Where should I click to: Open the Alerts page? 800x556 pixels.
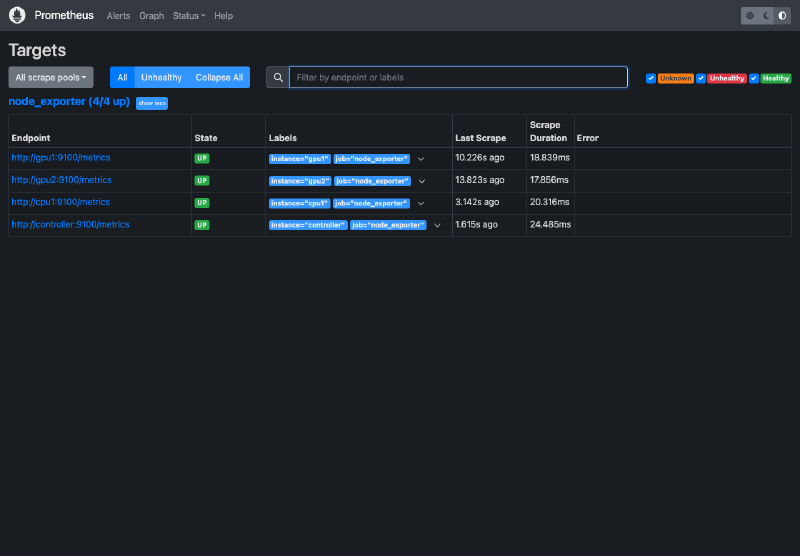(x=118, y=16)
